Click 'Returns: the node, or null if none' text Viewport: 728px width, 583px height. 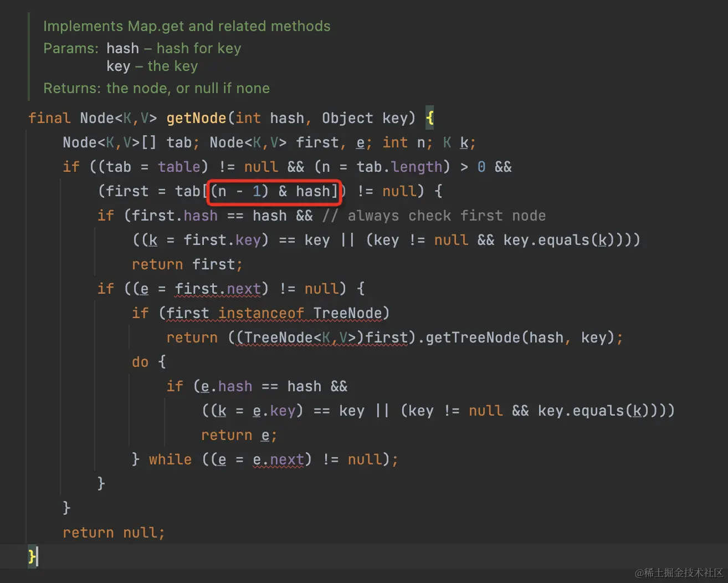(x=157, y=88)
